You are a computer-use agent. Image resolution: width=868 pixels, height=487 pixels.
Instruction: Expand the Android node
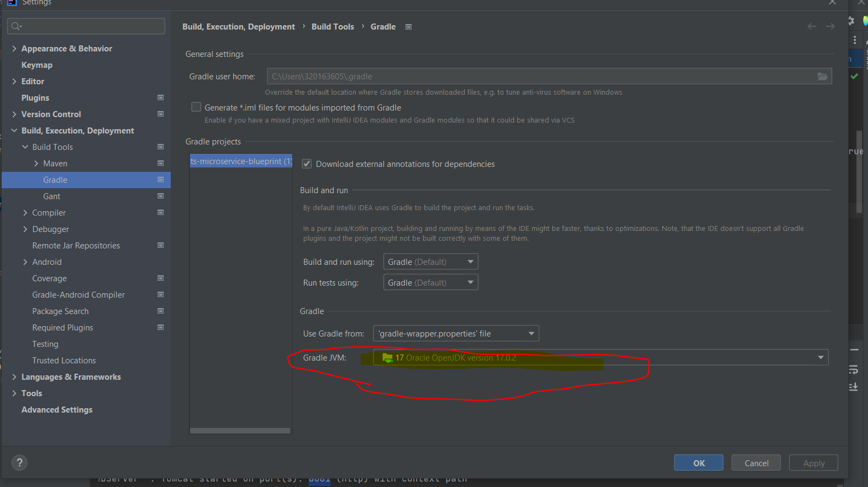coord(25,262)
